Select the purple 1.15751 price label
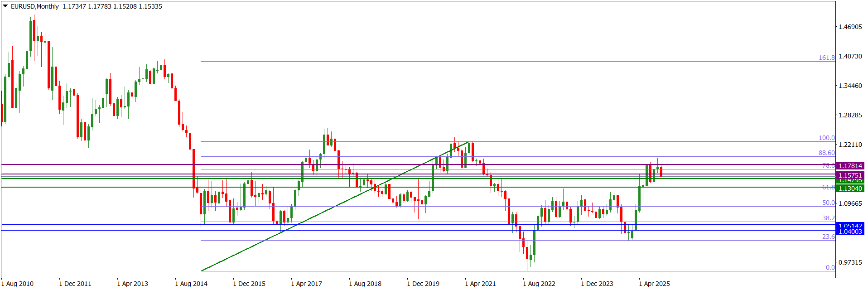 850,175
